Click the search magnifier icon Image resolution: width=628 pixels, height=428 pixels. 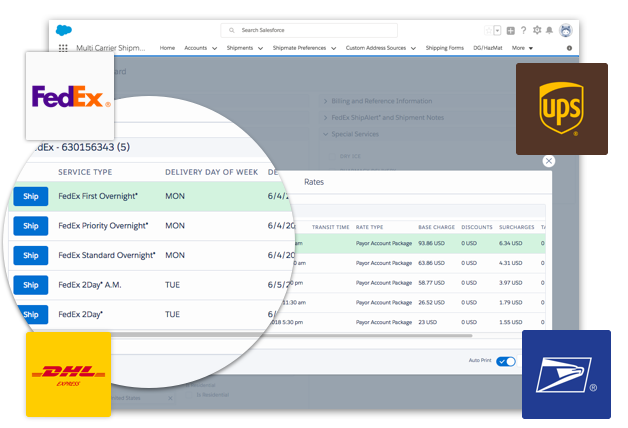231,30
